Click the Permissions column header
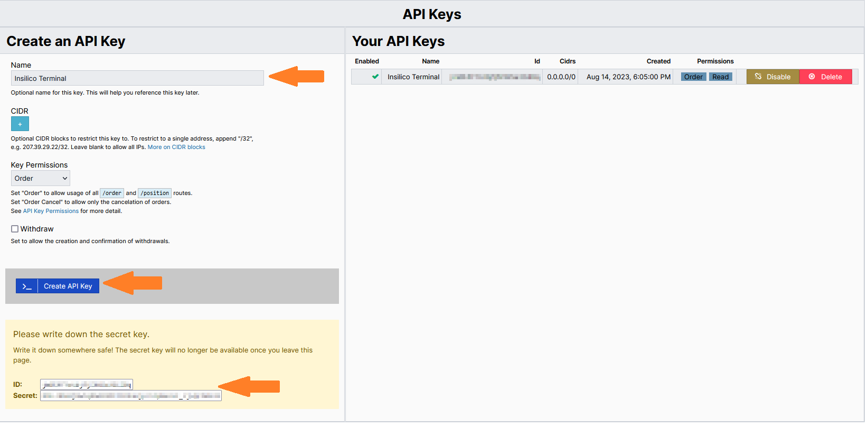Screen dimensions: 868x427 [715, 61]
